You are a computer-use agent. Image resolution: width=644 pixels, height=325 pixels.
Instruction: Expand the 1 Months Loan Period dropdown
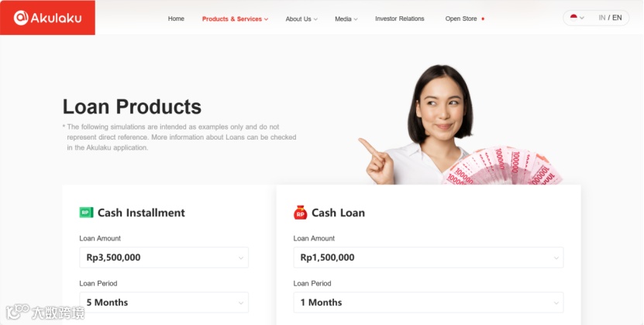point(429,303)
